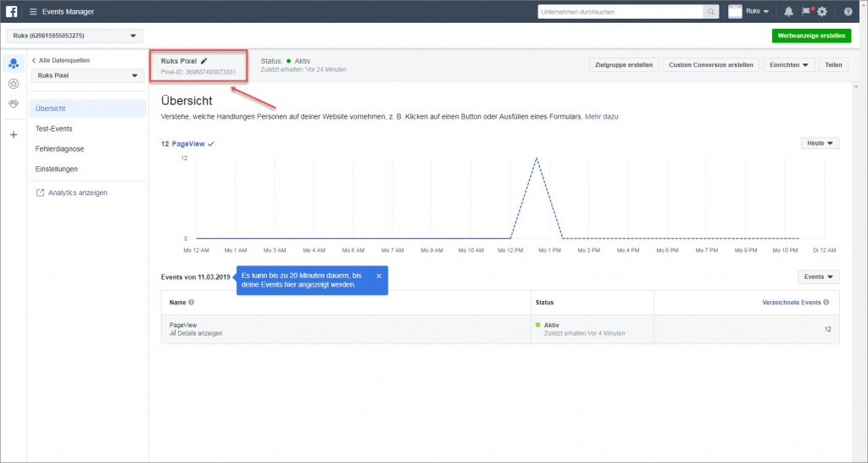The image size is (868, 463).
Task: Click the Events von 11.03.2019 label
Action: 197,277
